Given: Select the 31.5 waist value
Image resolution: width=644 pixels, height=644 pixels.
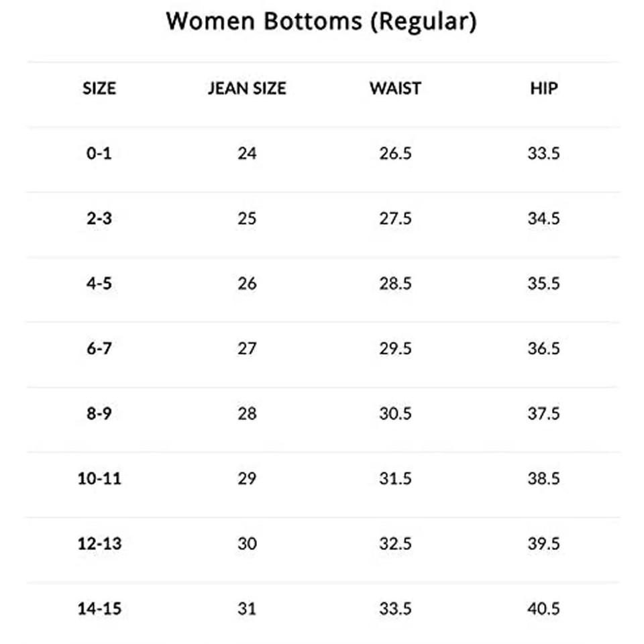Looking at the screenshot, I should 395,478.
